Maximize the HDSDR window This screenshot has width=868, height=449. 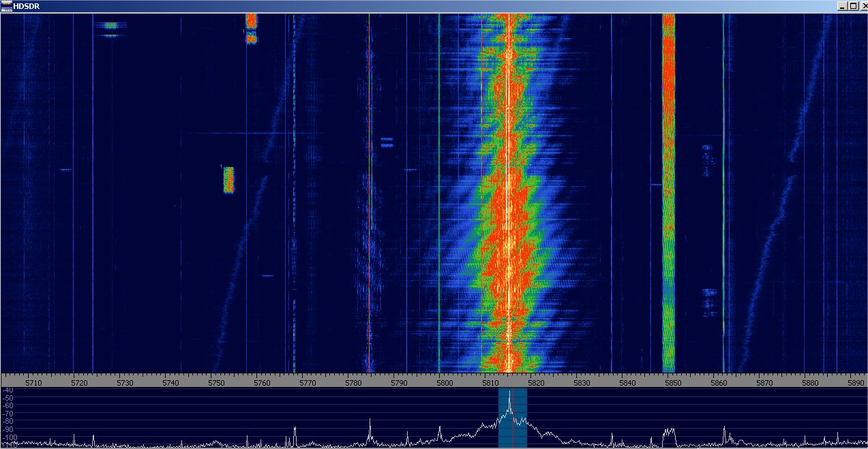(x=852, y=6)
